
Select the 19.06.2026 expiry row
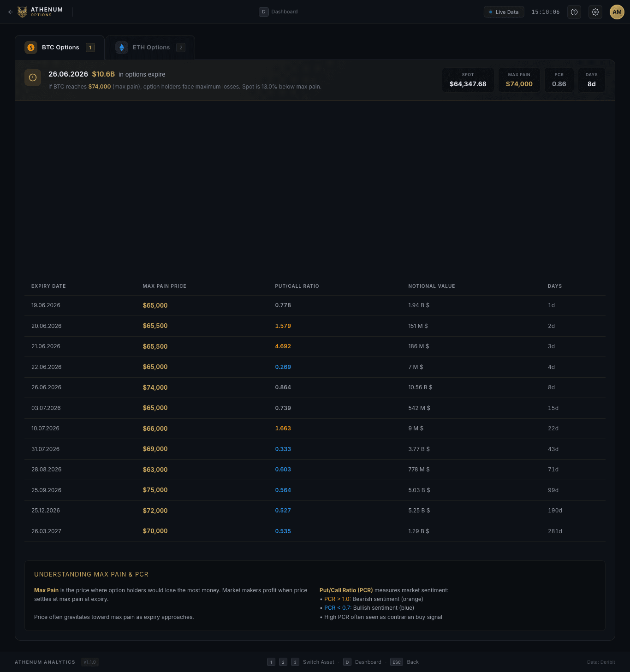[315, 305]
